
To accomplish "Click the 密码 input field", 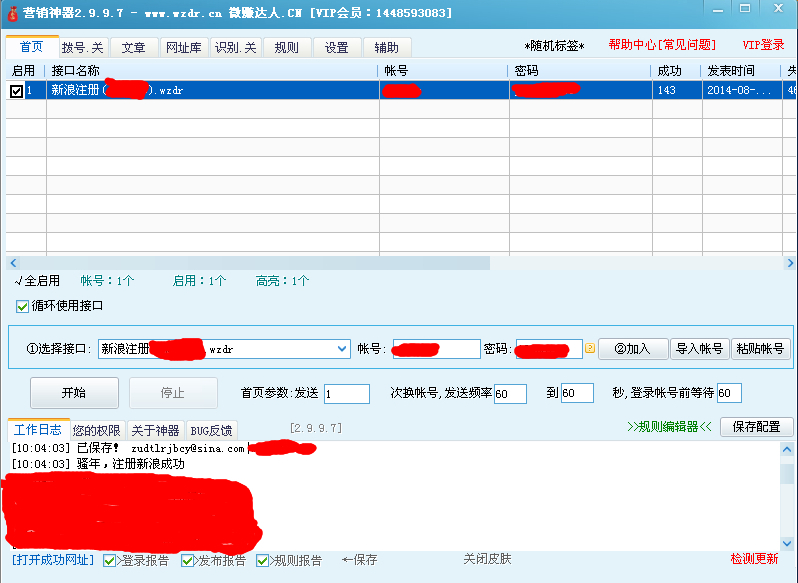I will [x=549, y=349].
